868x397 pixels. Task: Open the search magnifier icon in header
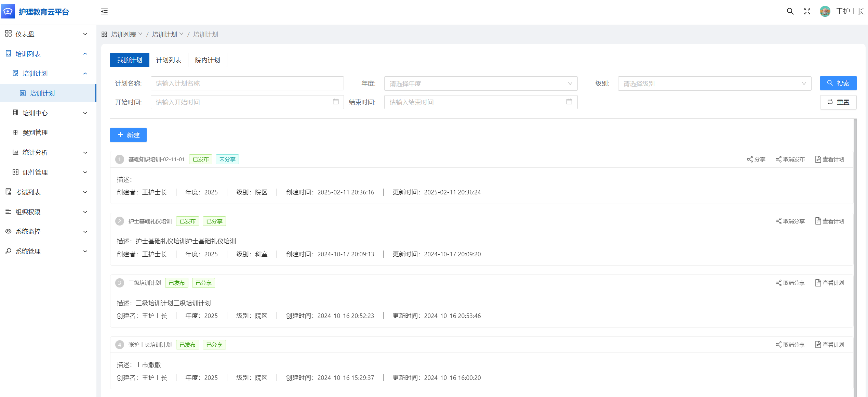coord(790,11)
